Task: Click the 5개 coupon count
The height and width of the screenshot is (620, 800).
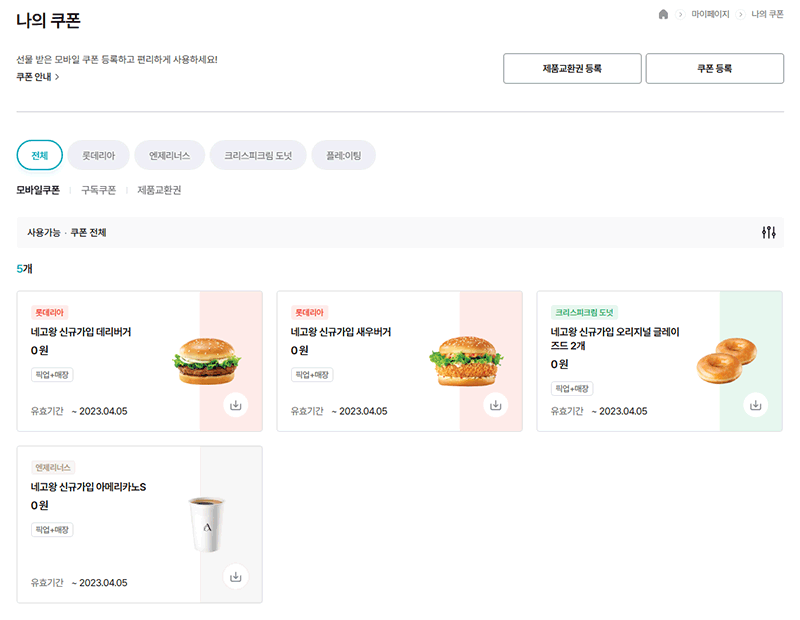Action: (x=24, y=269)
